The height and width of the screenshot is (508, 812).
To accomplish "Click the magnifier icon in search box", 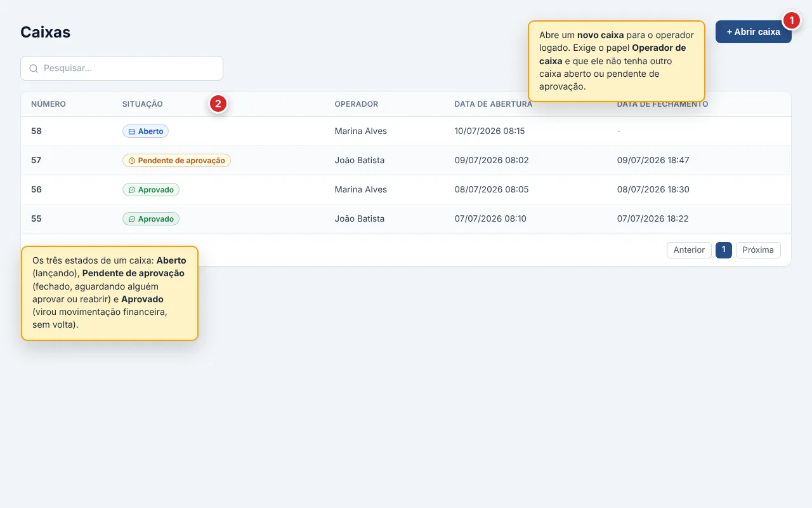I will (34, 69).
